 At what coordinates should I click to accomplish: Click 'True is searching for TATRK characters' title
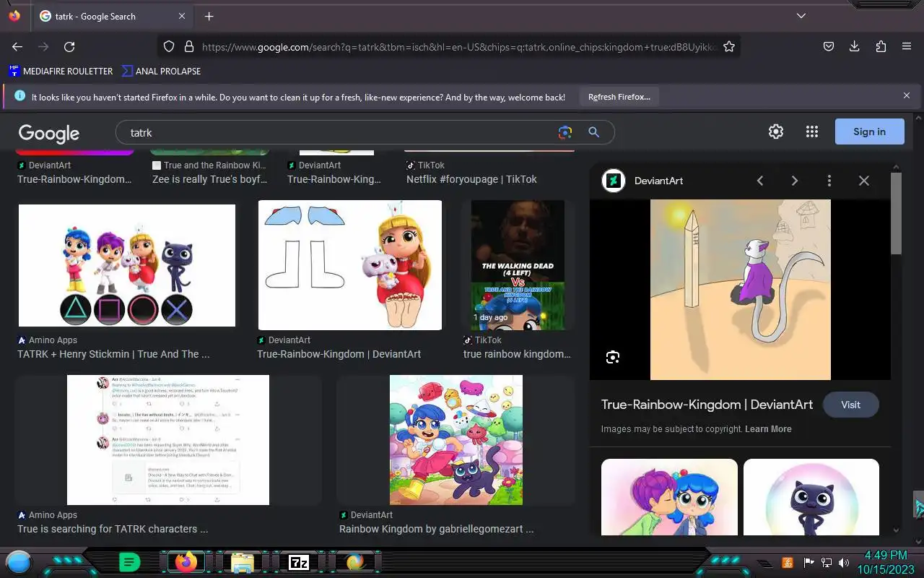click(113, 529)
